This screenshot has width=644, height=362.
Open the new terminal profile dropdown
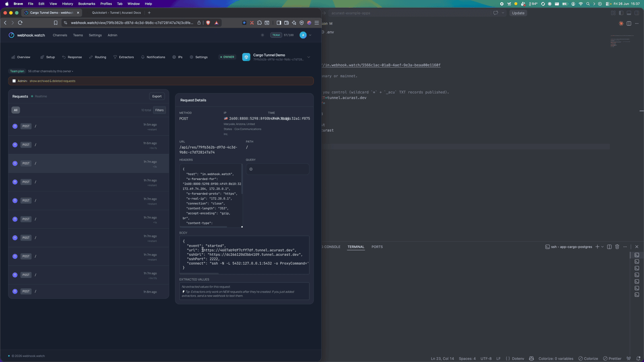603,247
